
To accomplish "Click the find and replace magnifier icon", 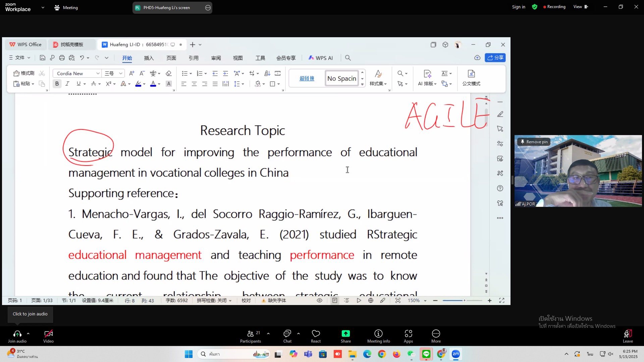I will 400,73.
